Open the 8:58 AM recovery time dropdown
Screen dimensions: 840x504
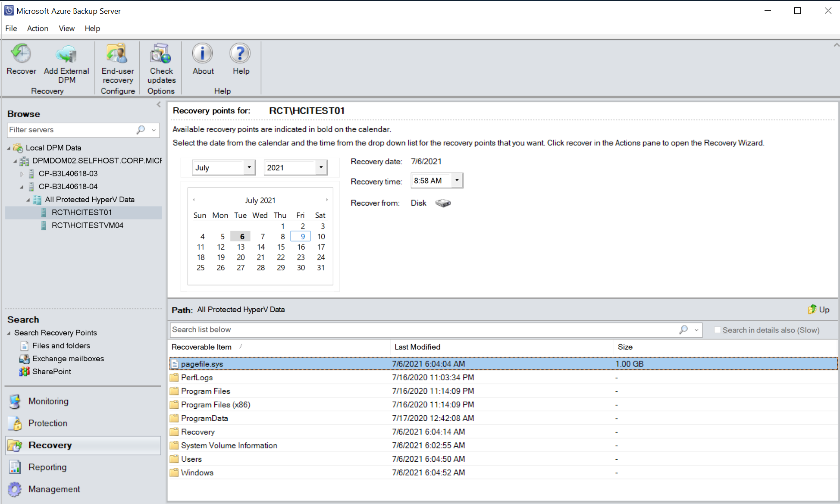(x=457, y=180)
